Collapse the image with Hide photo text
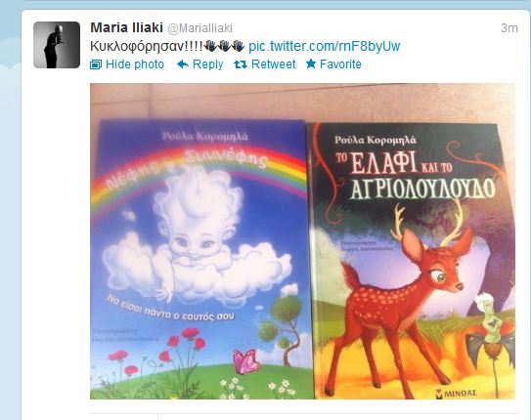This screenshot has width=531, height=420. coord(135,64)
